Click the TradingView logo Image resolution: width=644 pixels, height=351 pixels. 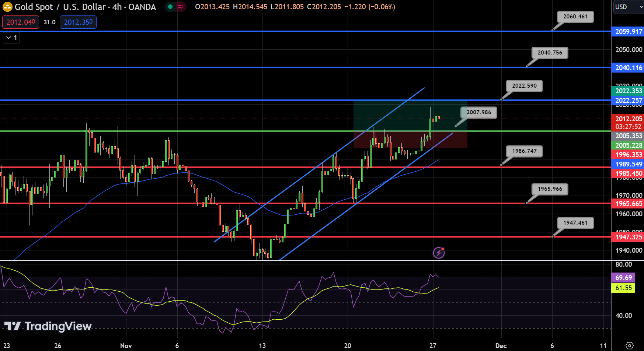(x=48, y=326)
